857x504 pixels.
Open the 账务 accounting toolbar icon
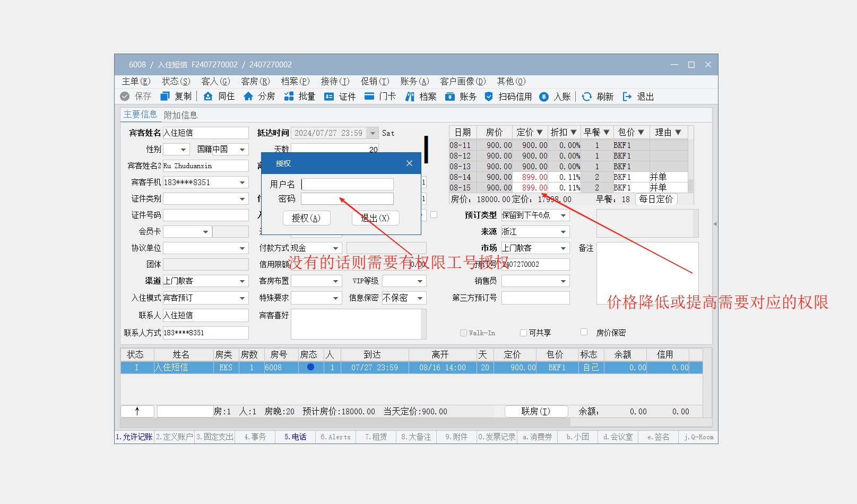(x=450, y=97)
